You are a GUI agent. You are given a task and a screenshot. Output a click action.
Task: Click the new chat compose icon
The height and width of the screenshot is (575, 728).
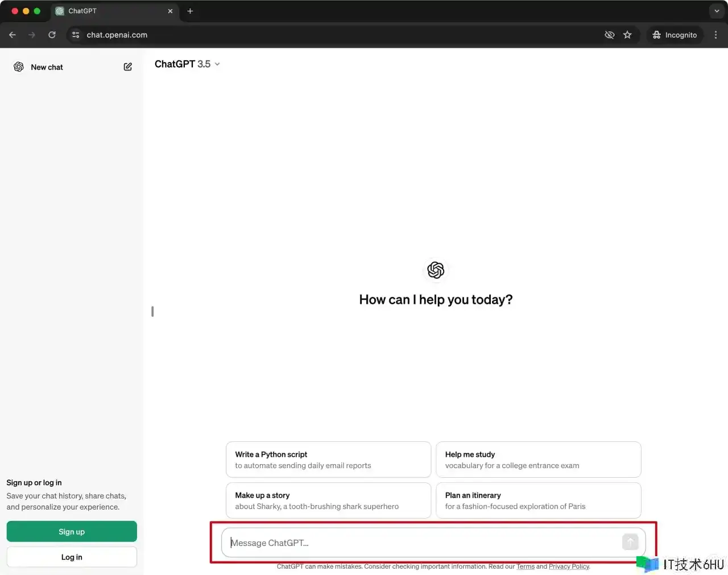click(x=128, y=67)
